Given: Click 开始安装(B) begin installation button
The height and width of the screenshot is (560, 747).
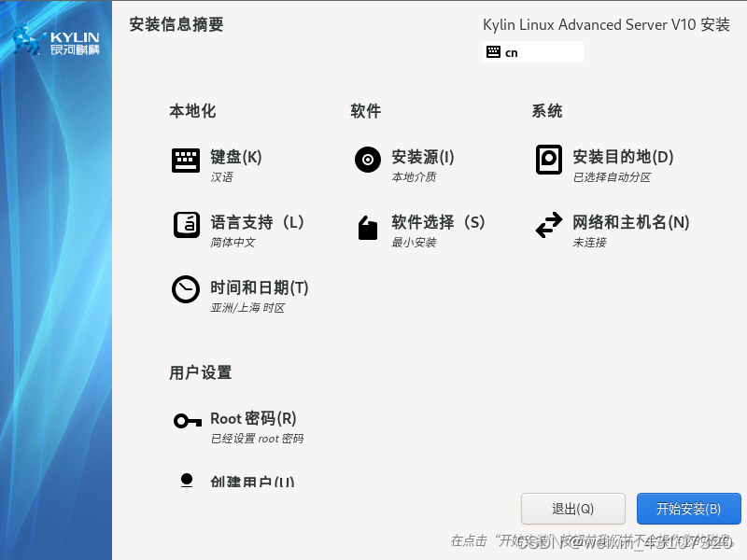Looking at the screenshot, I should coord(688,509).
